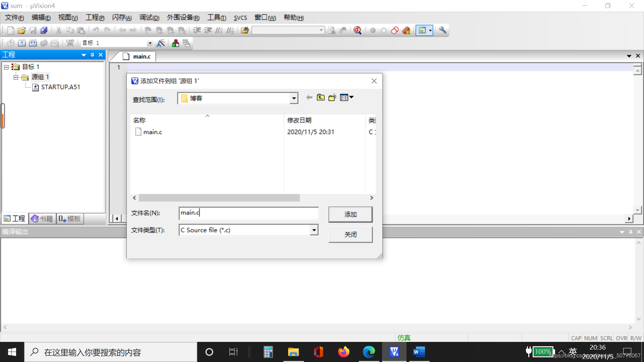Viewport: 644px width, 362px height.
Task: Click the Indent selected lines icon
Action: (x=197, y=31)
